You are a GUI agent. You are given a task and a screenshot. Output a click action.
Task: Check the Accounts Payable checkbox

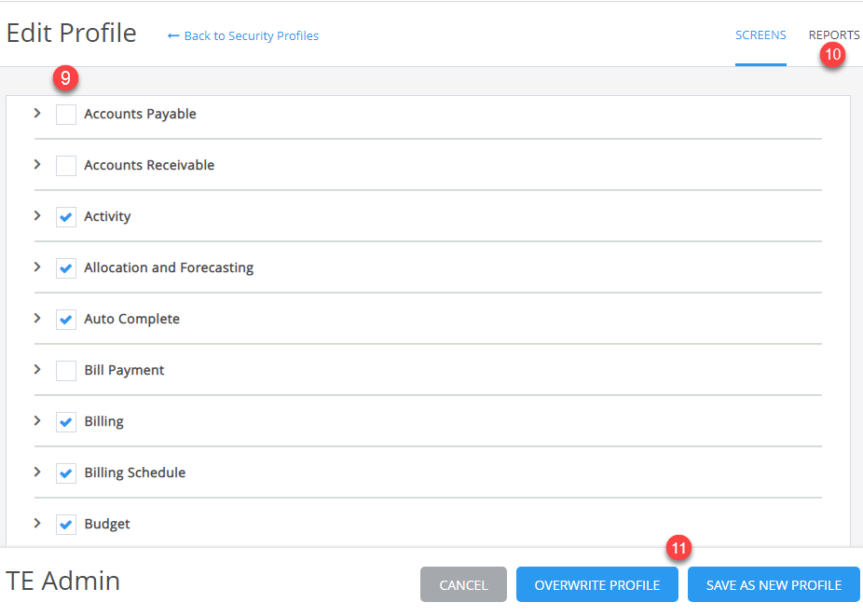click(x=66, y=115)
